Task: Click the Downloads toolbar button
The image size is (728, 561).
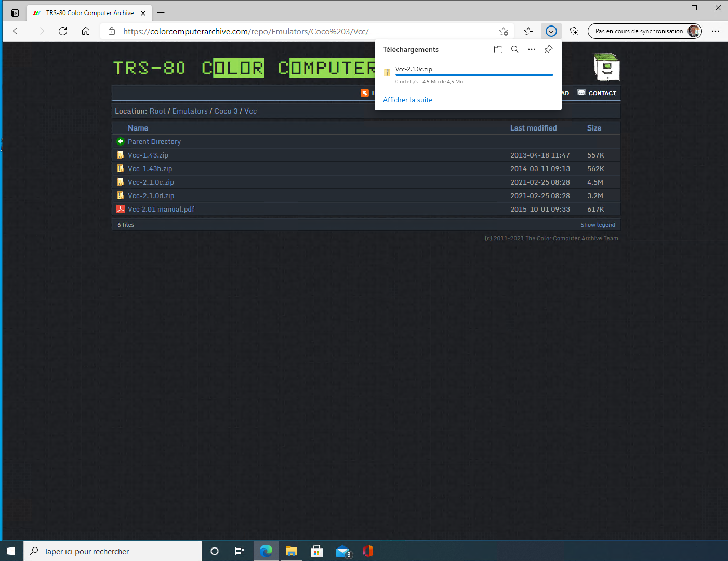Action: coord(551,31)
